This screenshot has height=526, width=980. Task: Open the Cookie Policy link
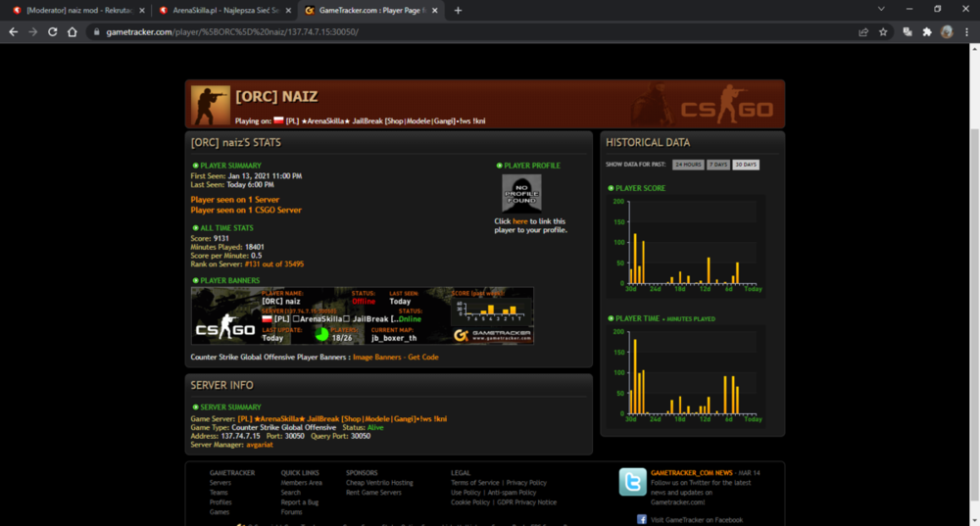tap(470, 502)
